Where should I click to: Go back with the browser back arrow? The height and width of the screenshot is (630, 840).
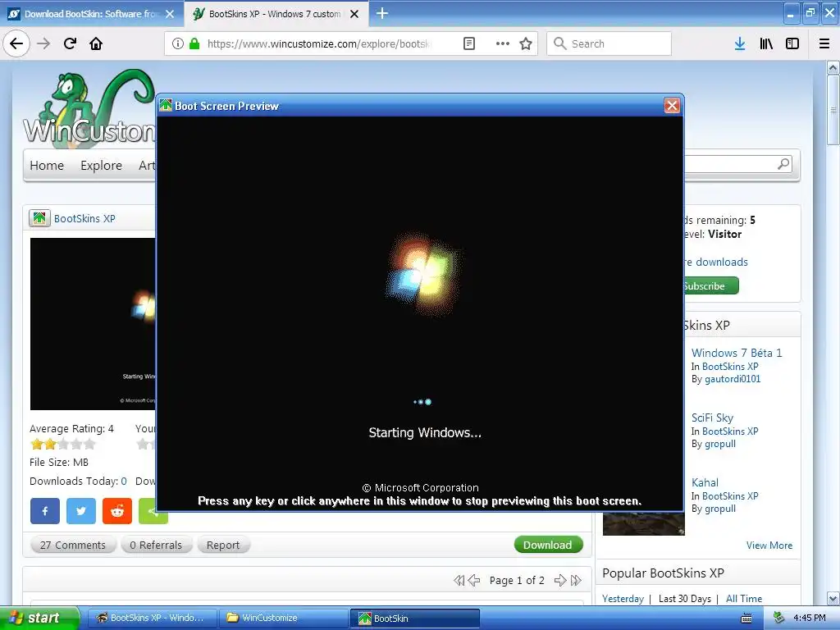pos(16,43)
